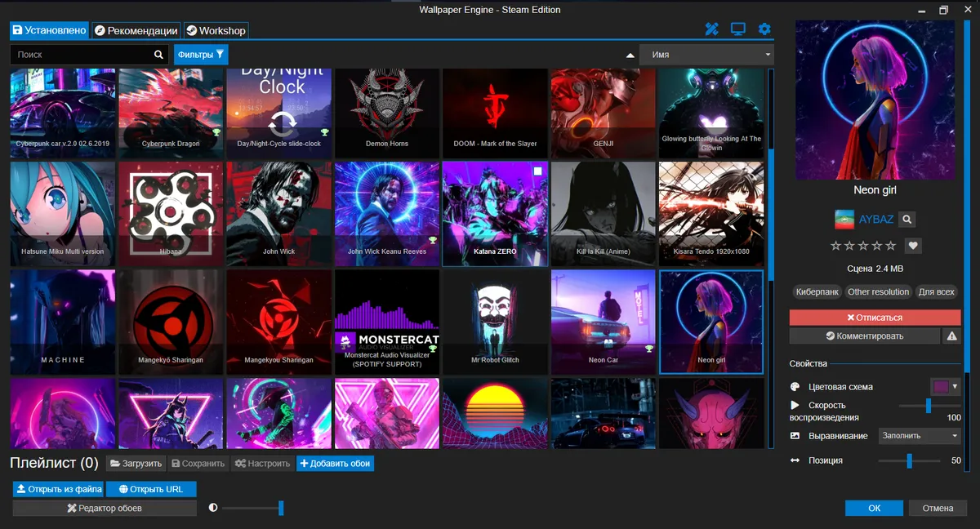Click the Other resolution tag

(x=878, y=291)
